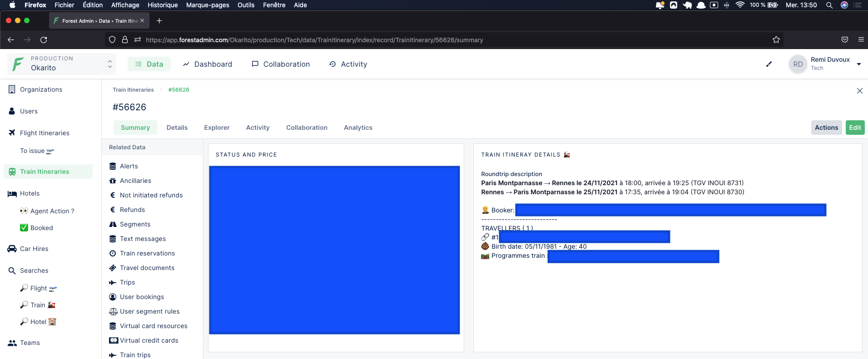The image size is (868, 359).
Task: Open the record Activity tab
Action: click(258, 128)
